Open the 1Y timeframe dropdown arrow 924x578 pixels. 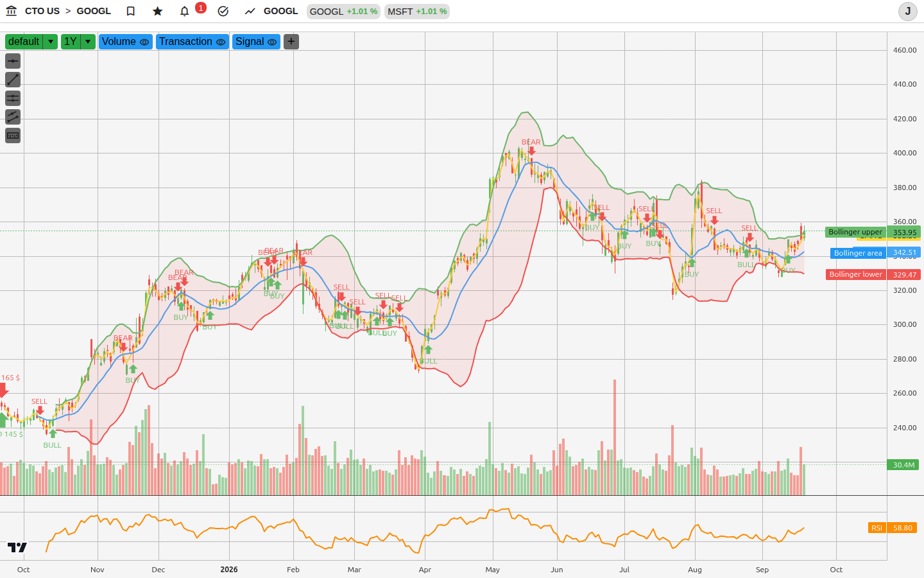coord(88,42)
